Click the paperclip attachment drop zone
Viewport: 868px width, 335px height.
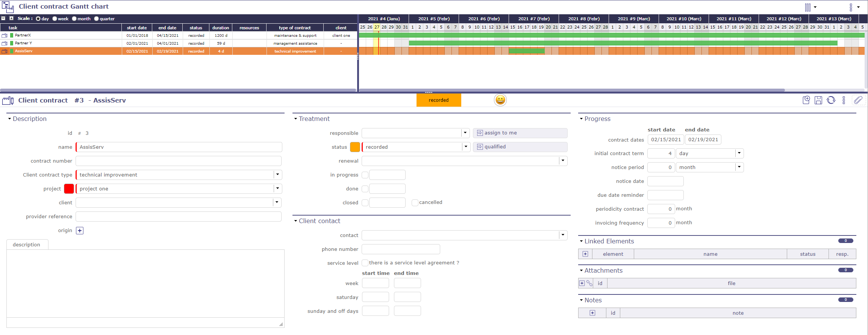pyautogui.click(x=858, y=100)
